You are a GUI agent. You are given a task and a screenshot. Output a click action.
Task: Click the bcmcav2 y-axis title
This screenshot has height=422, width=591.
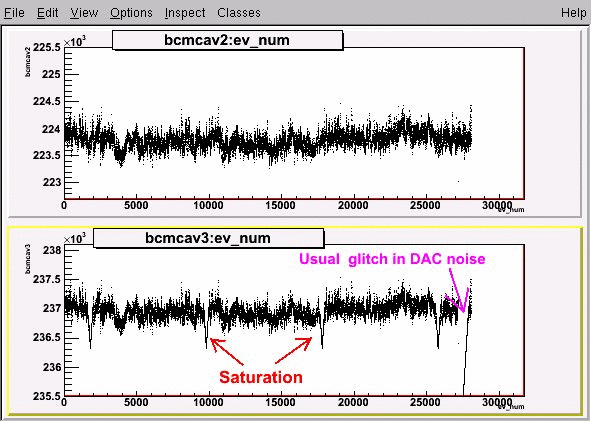(x=28, y=62)
